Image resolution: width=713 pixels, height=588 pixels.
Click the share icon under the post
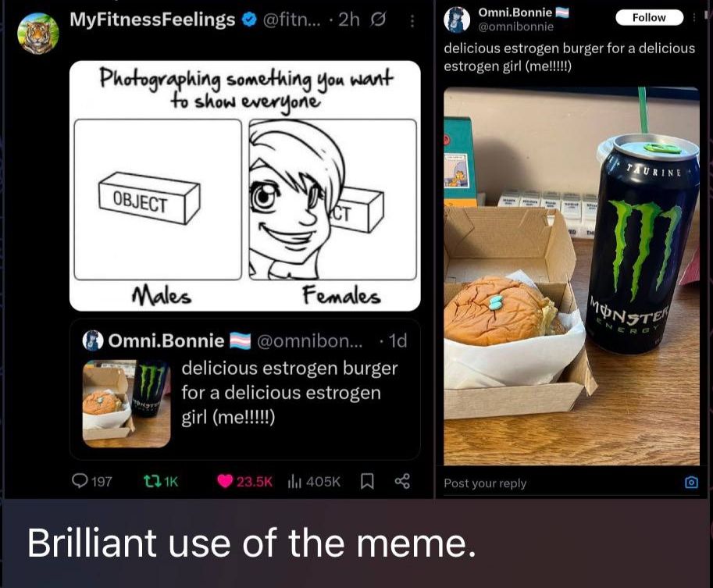(402, 481)
